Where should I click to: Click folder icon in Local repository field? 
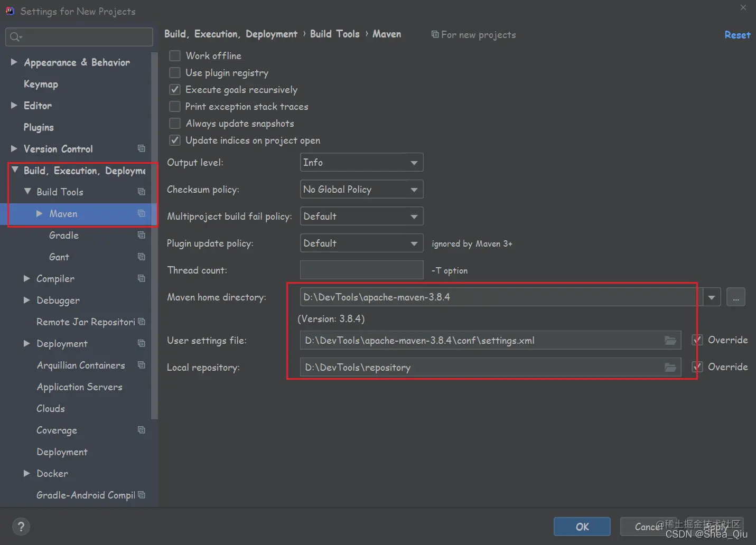click(670, 368)
